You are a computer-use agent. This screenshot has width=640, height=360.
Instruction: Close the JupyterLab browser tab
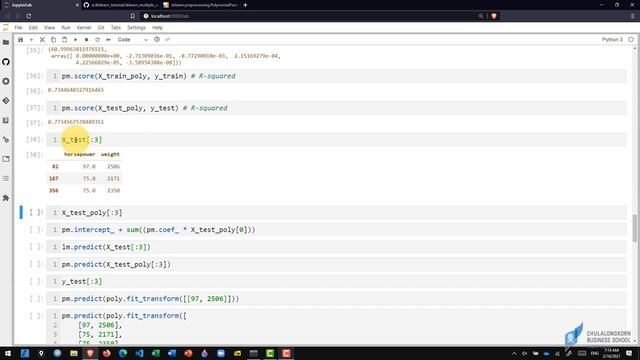[x=77, y=5]
